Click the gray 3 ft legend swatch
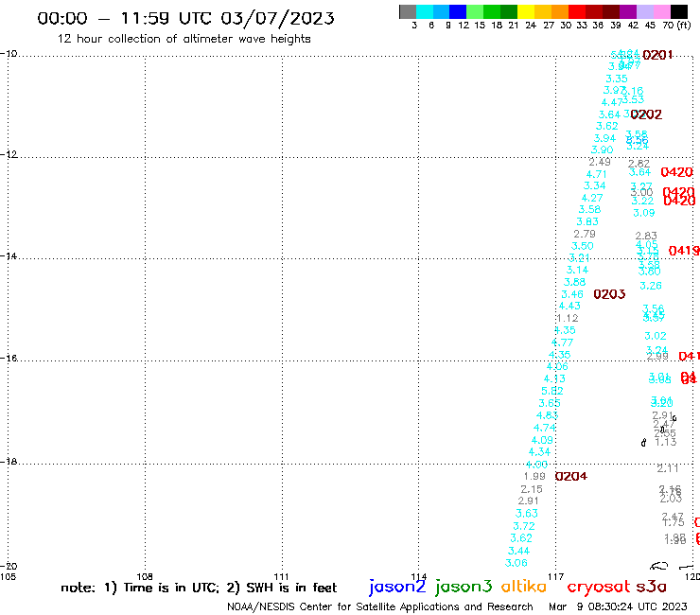Screen dimensions: 700x615 [408, 11]
